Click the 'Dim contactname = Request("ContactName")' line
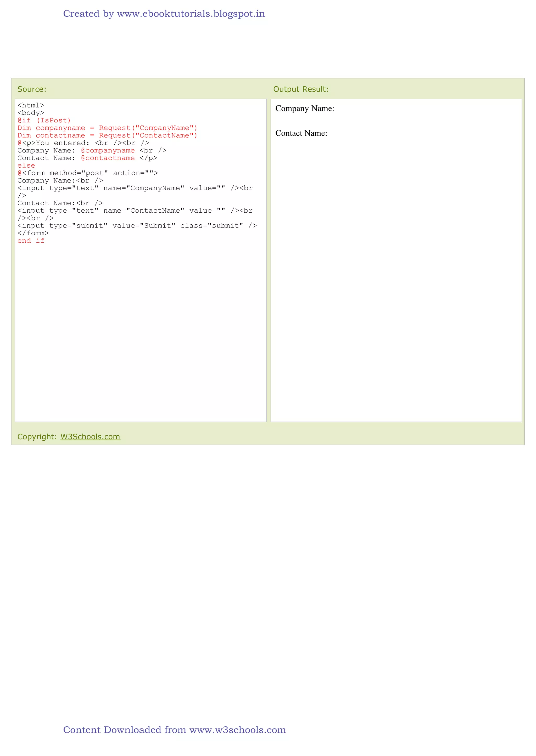 pos(107,135)
